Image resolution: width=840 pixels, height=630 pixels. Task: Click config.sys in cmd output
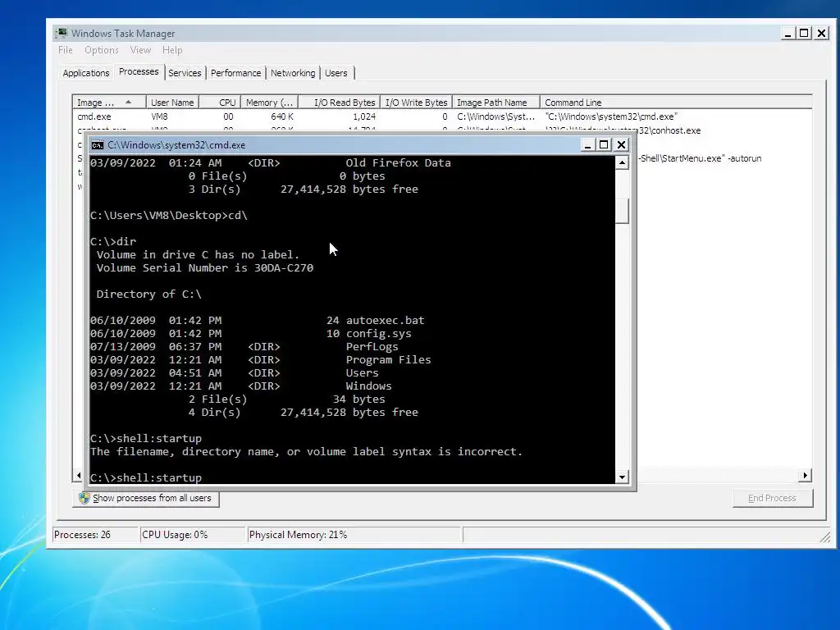click(379, 334)
